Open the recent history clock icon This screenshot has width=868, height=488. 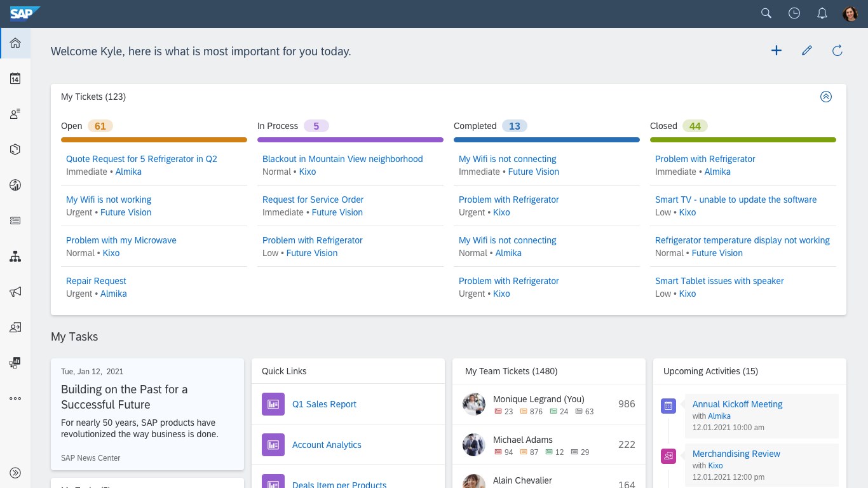(x=794, y=13)
